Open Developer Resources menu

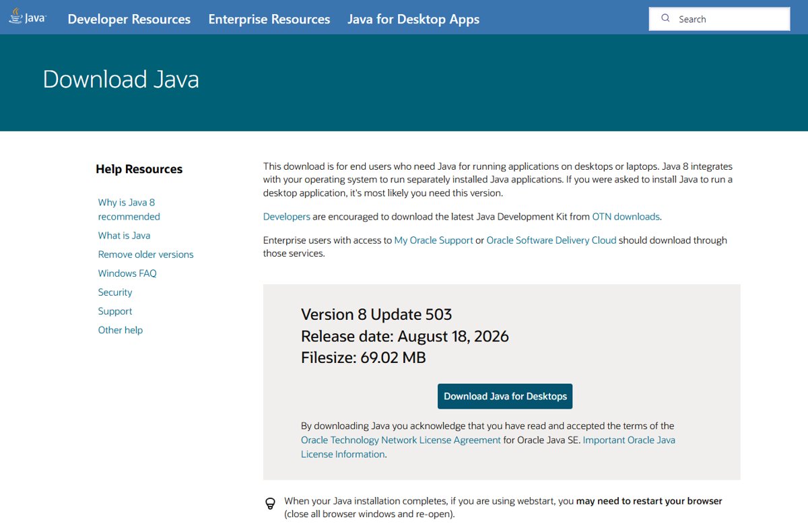(129, 19)
